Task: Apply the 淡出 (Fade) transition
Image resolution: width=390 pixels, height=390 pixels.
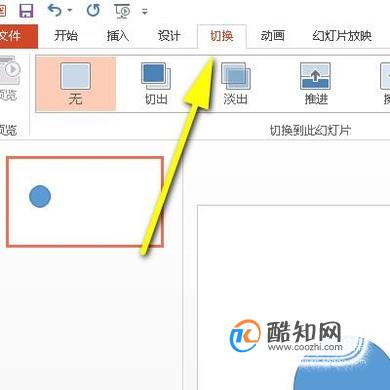Action: (236, 84)
